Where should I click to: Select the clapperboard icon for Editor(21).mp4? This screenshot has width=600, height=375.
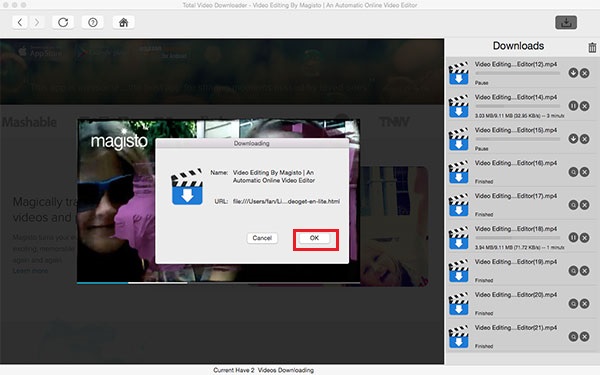458,336
